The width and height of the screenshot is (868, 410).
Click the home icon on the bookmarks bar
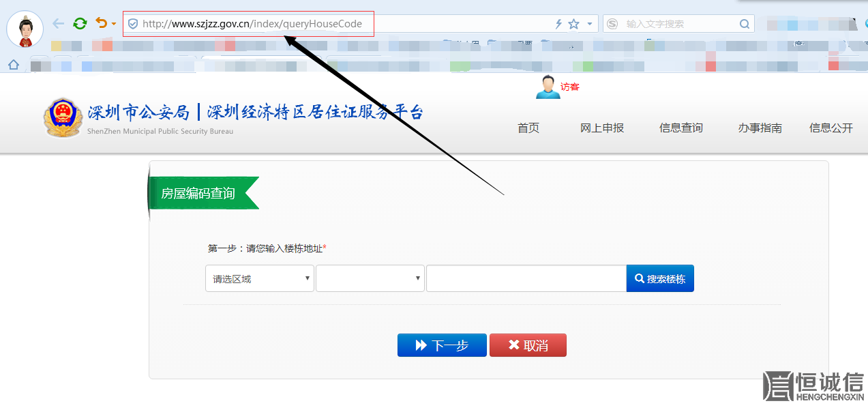14,64
